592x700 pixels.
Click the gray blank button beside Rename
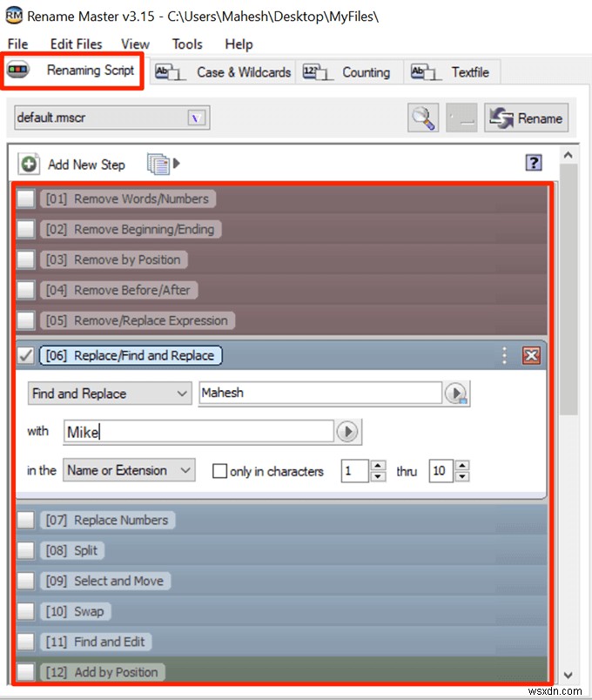coord(461,118)
